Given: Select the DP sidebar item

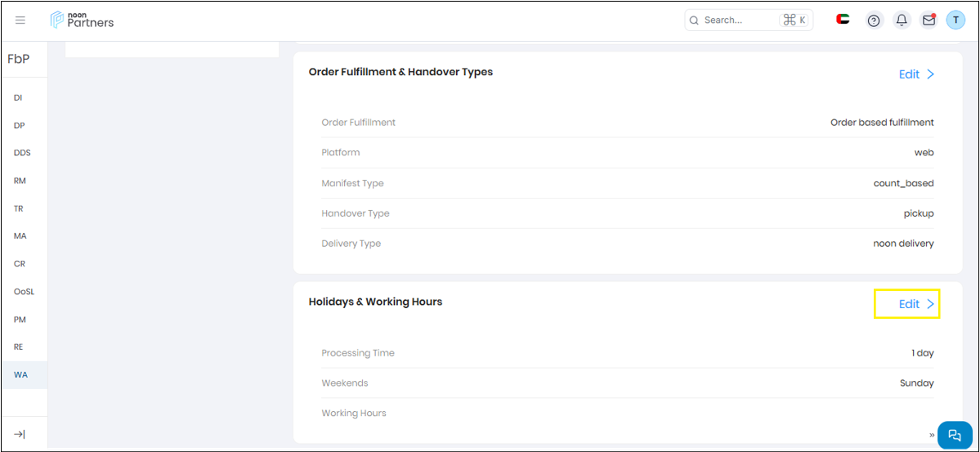Looking at the screenshot, I should pos(19,126).
